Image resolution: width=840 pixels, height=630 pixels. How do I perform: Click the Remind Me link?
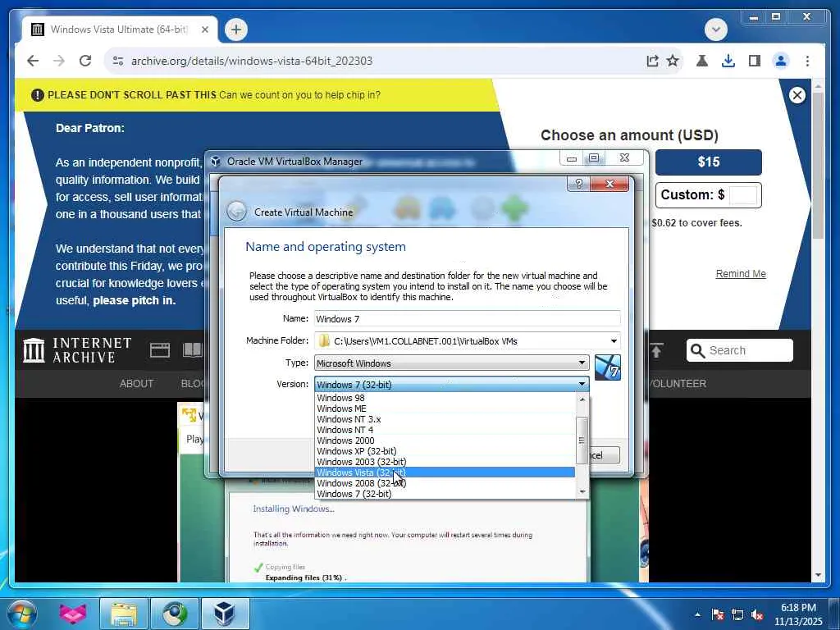[741, 274]
